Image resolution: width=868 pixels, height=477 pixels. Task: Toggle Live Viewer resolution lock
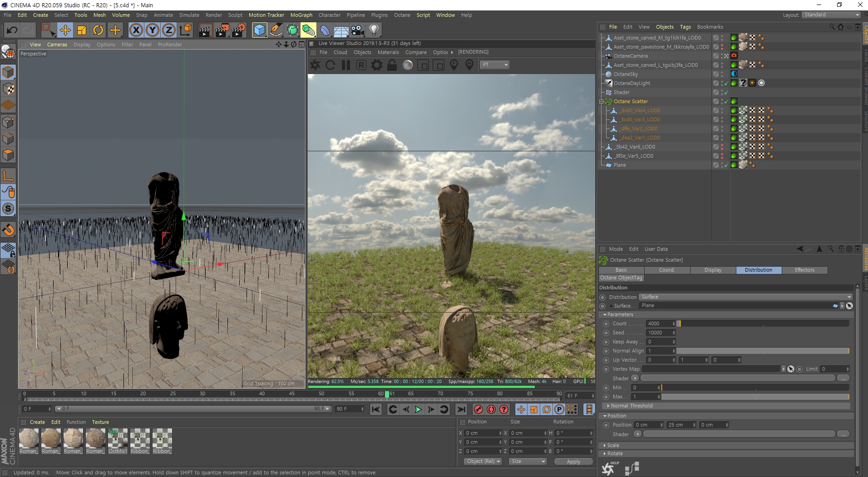(x=392, y=65)
